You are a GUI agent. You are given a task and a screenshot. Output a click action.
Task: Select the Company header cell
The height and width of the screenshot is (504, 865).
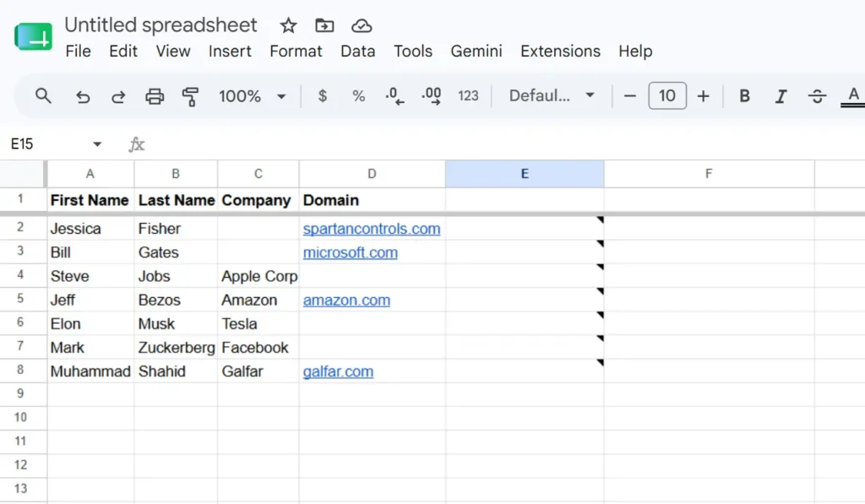click(258, 199)
